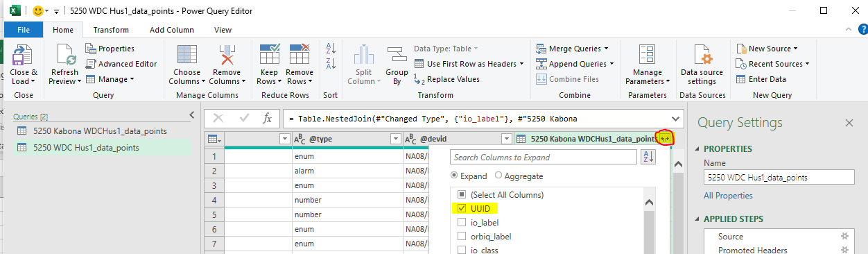Image resolution: width=868 pixels, height=254 pixels.
Task: Expand the Merge Queries dropdown
Action: click(573, 49)
